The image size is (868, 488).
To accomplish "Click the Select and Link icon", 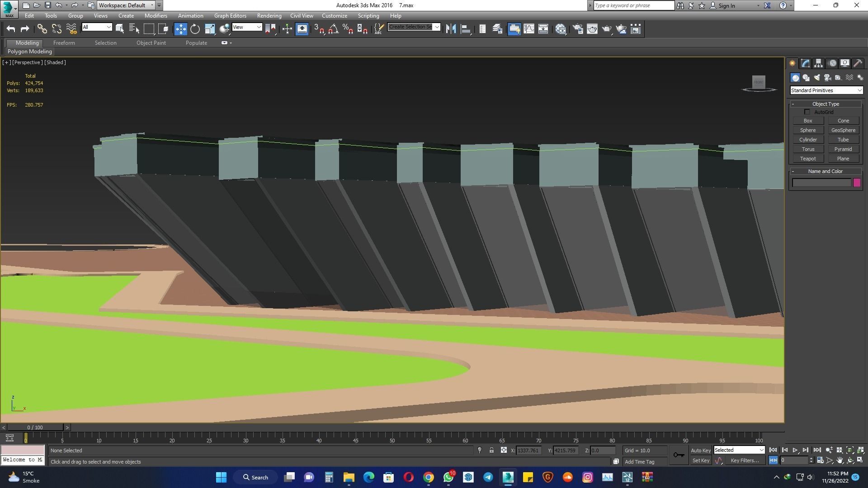I will 42,29.
